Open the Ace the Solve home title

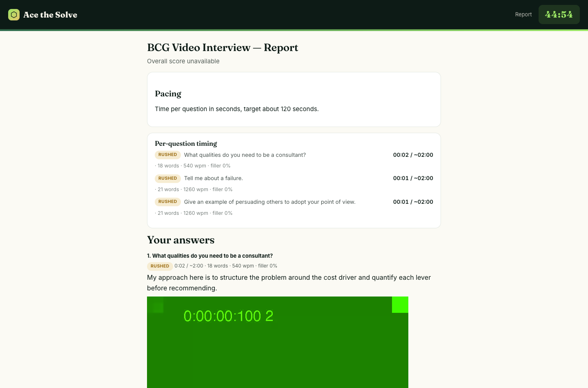[50, 15]
